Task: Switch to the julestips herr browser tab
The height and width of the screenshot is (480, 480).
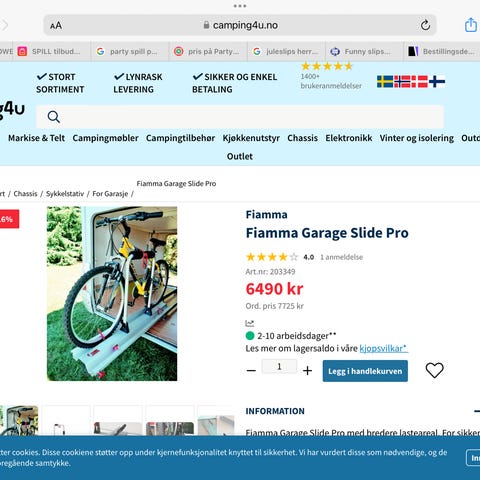Action: tap(286, 51)
